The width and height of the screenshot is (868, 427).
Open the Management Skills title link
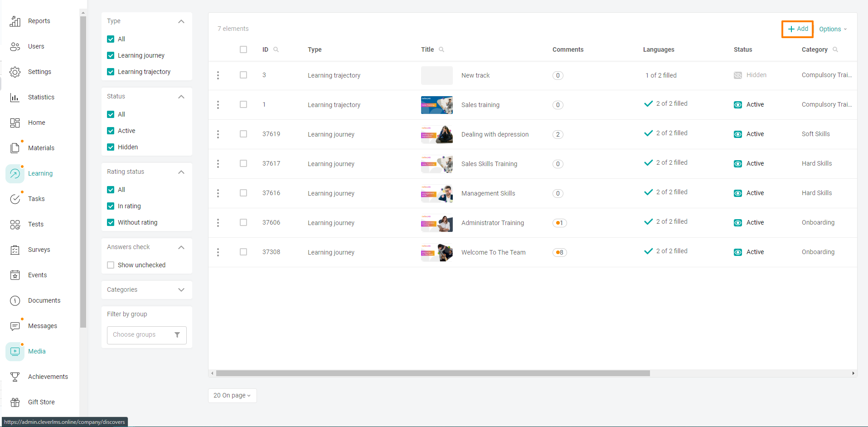click(x=488, y=193)
